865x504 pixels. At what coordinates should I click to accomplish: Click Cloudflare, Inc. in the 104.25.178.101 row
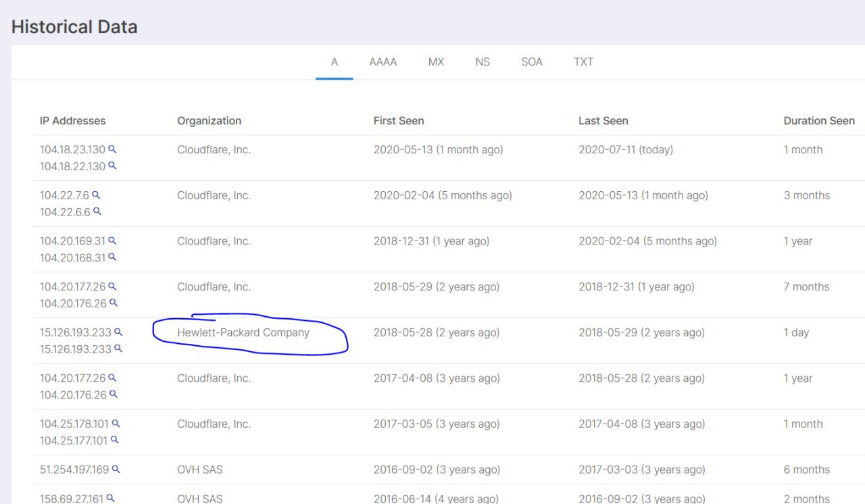point(214,424)
